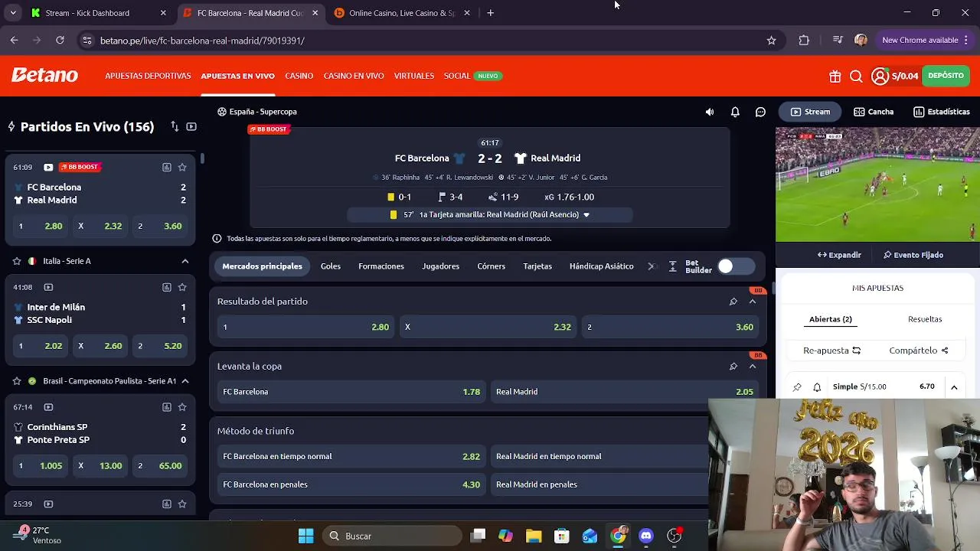Pick FC Barcelona en penales at 4.30
The width and height of the screenshot is (980, 551).
[x=351, y=484]
